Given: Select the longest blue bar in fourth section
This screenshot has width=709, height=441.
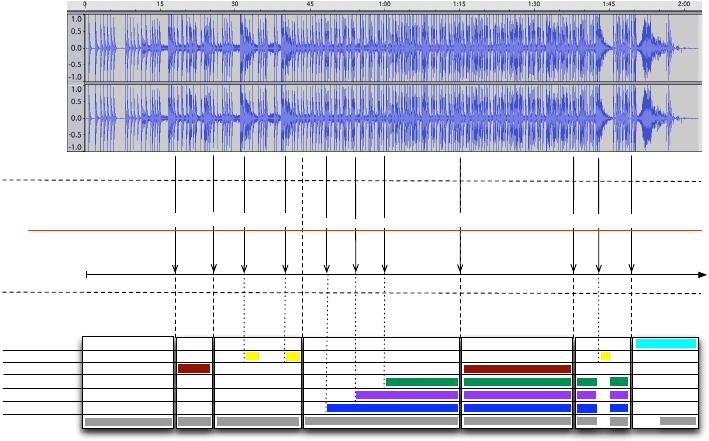Looking at the screenshot, I should coord(392,407).
